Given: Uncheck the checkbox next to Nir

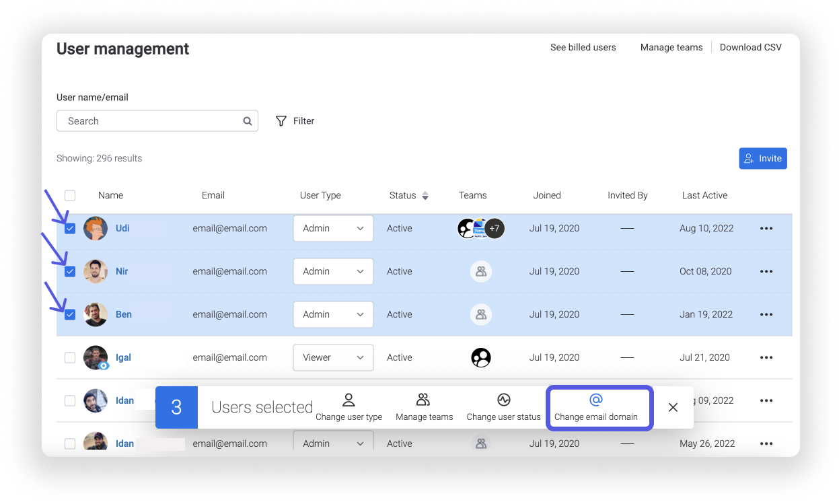Looking at the screenshot, I should [x=70, y=271].
